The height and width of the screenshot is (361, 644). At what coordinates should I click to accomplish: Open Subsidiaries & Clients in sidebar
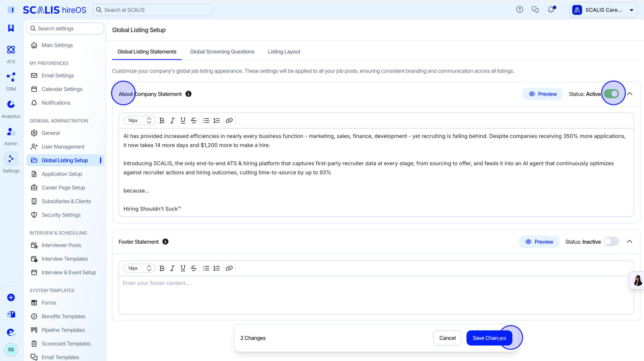65,201
